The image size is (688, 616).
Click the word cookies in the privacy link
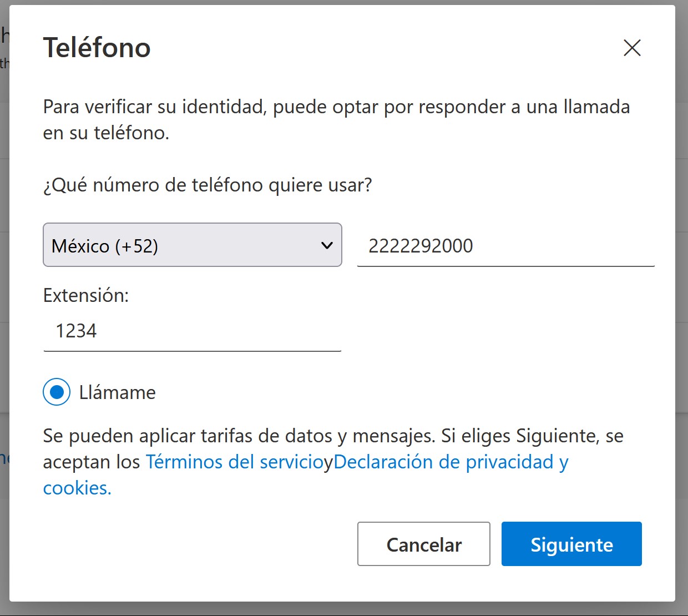77,488
